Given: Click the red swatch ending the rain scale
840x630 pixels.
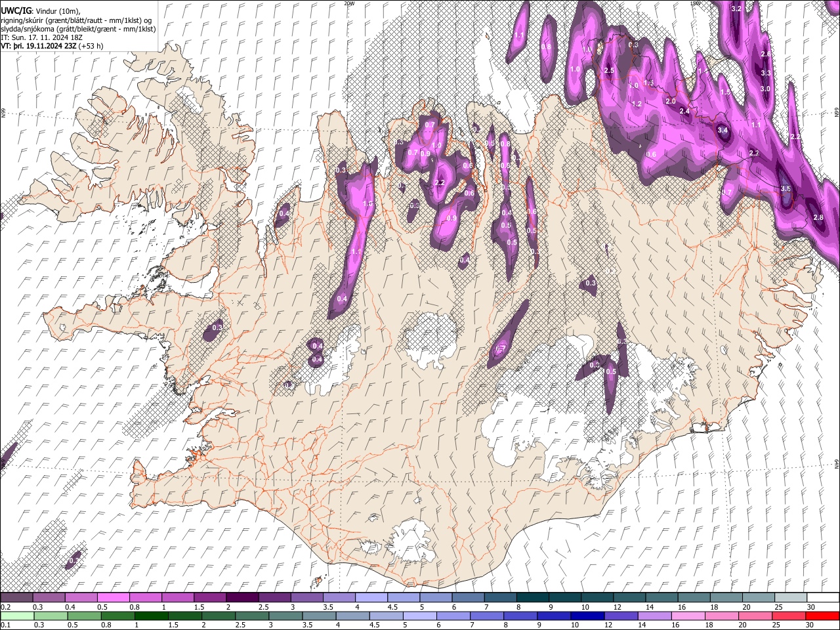Looking at the screenshot, I should click(822, 616).
